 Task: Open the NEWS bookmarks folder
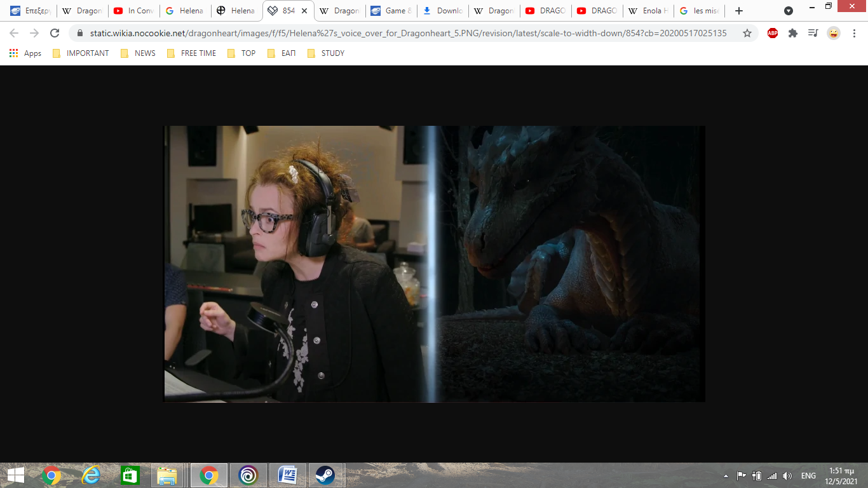(x=138, y=53)
